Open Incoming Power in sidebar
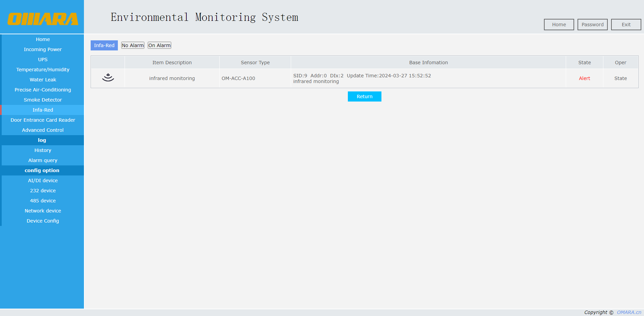 click(43, 49)
